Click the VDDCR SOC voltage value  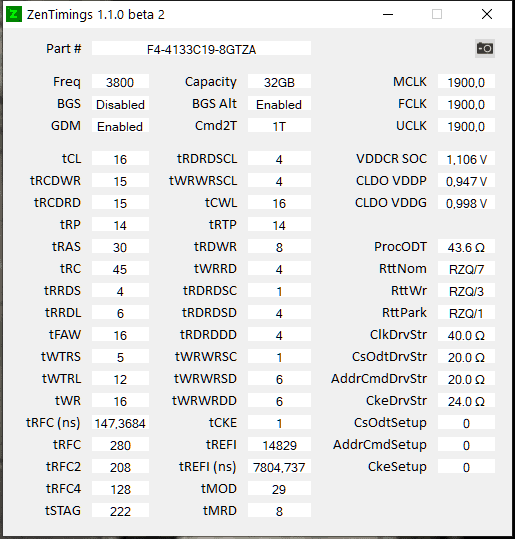click(x=466, y=158)
